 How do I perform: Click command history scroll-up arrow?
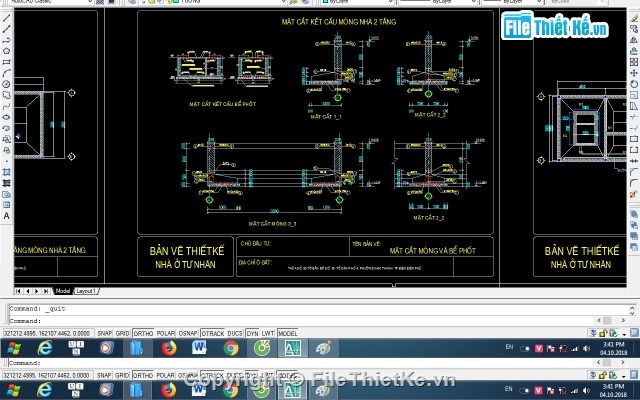tap(632, 307)
